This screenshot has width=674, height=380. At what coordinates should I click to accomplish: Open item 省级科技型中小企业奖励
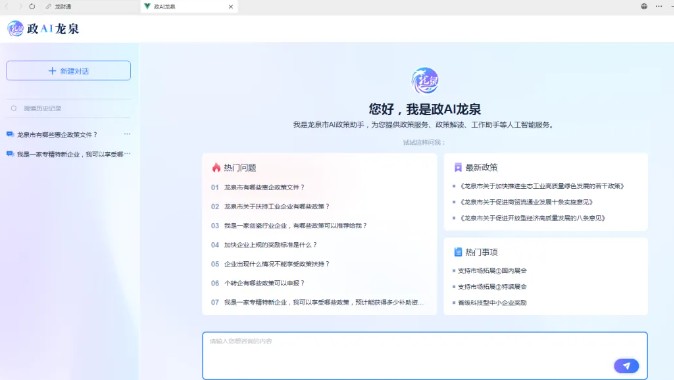(492, 303)
